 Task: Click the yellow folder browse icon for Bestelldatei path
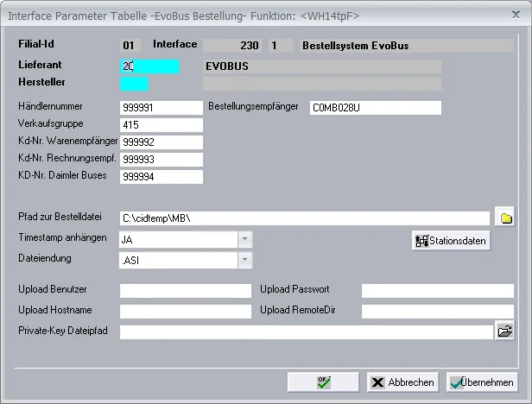505,218
